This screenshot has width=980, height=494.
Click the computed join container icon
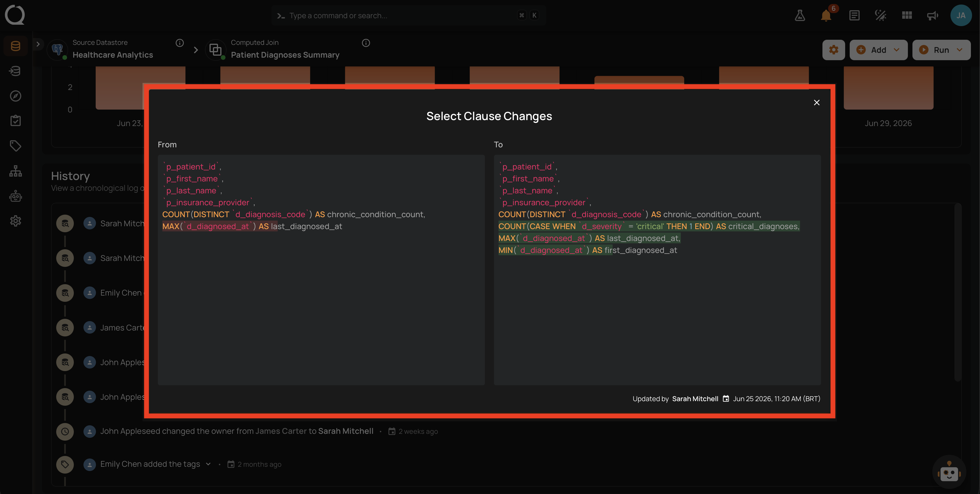tap(215, 49)
